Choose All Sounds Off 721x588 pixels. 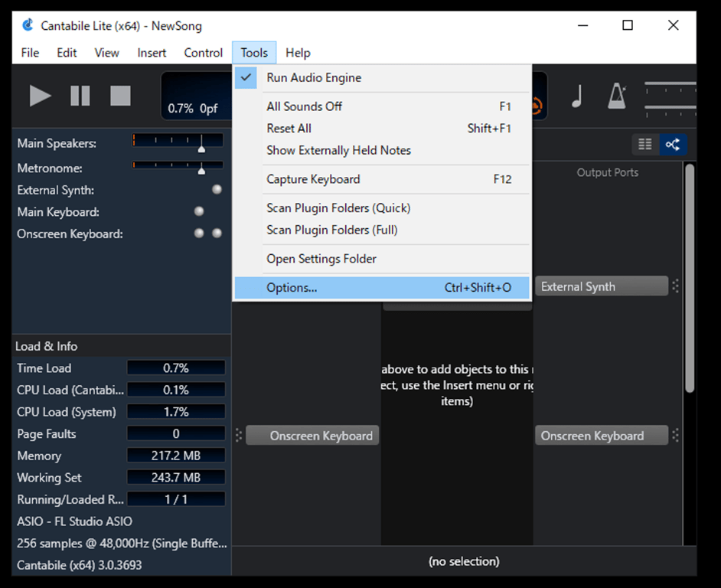pos(382,106)
